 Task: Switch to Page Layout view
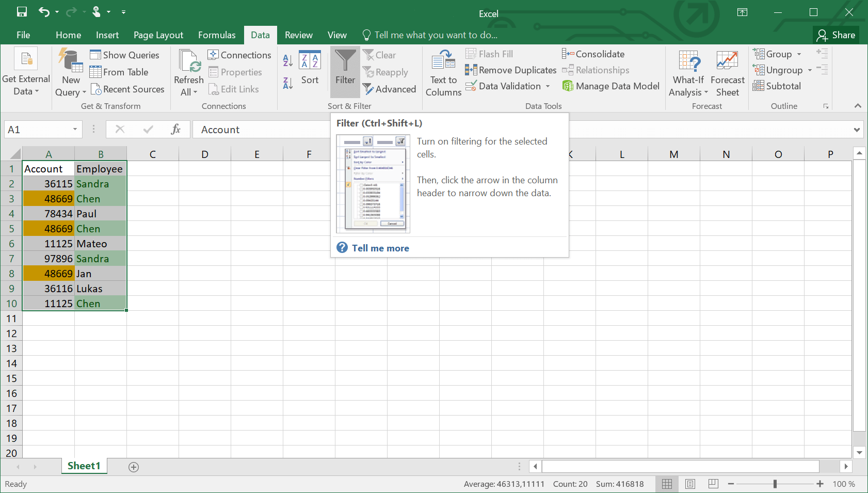690,484
